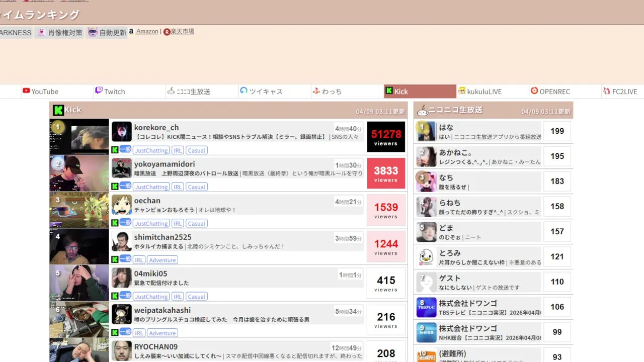Viewport: 644px width, 362px height.
Task: Click らねち avatar icon
Action: (x=426, y=207)
